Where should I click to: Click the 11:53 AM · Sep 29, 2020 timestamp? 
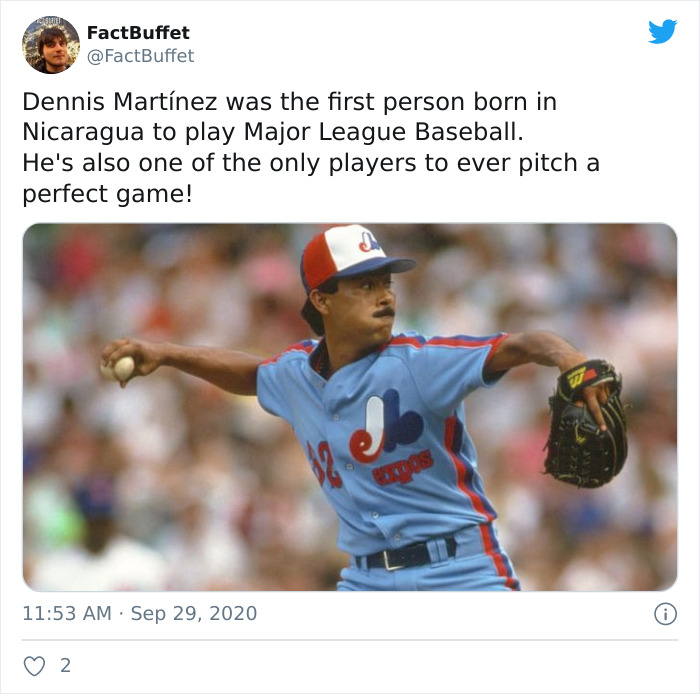pos(140,613)
